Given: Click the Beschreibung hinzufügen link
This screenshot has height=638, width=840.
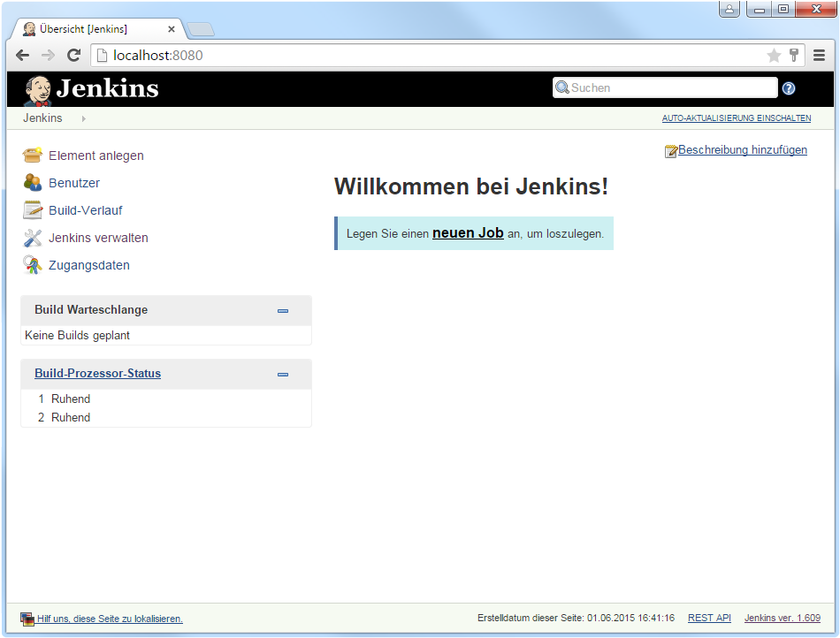Looking at the screenshot, I should 743,150.
